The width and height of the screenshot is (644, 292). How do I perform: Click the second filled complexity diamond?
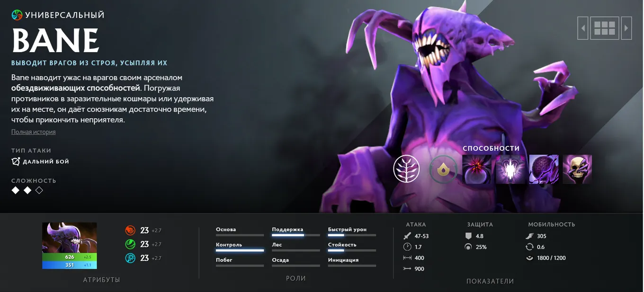click(x=27, y=190)
